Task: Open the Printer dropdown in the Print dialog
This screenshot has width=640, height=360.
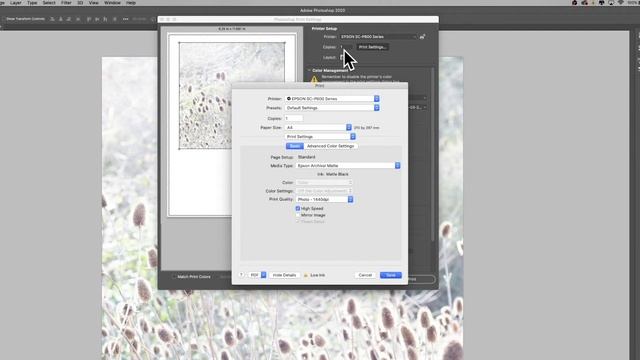Action: (332, 99)
